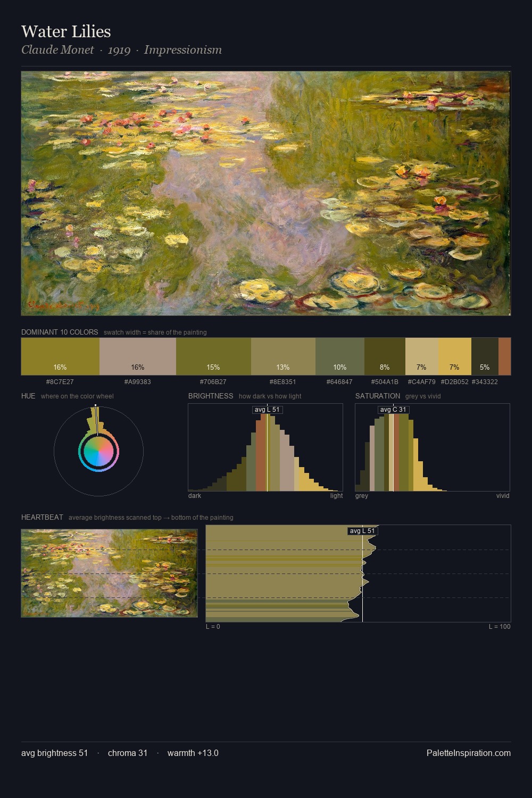Screen dimensions: 532x798
Task: Select the dark #504A1B swatch showing 8%
Action: (385, 356)
